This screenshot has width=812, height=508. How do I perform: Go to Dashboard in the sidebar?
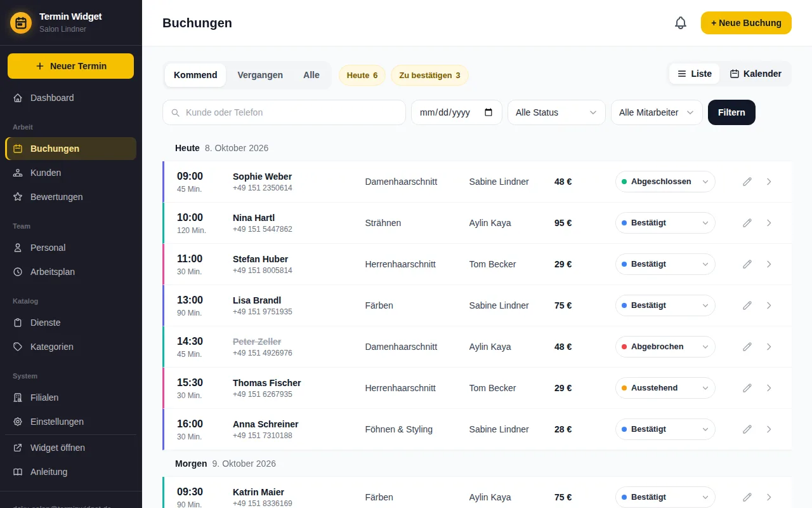[71, 98]
